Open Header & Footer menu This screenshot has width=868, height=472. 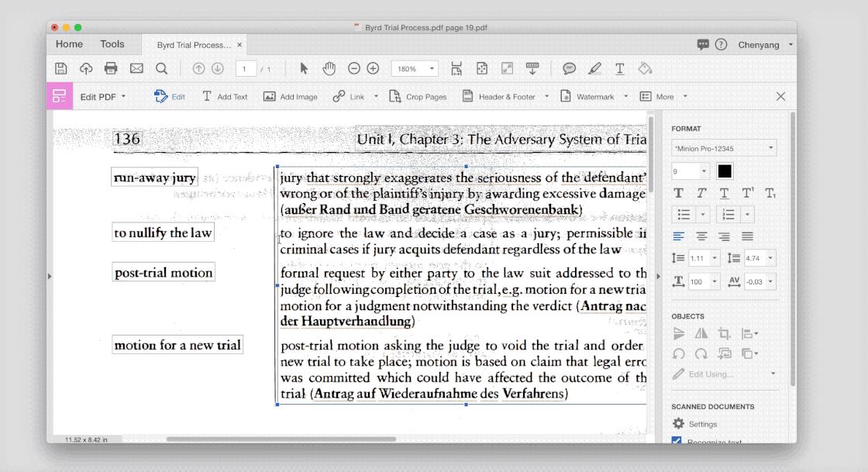pos(505,97)
